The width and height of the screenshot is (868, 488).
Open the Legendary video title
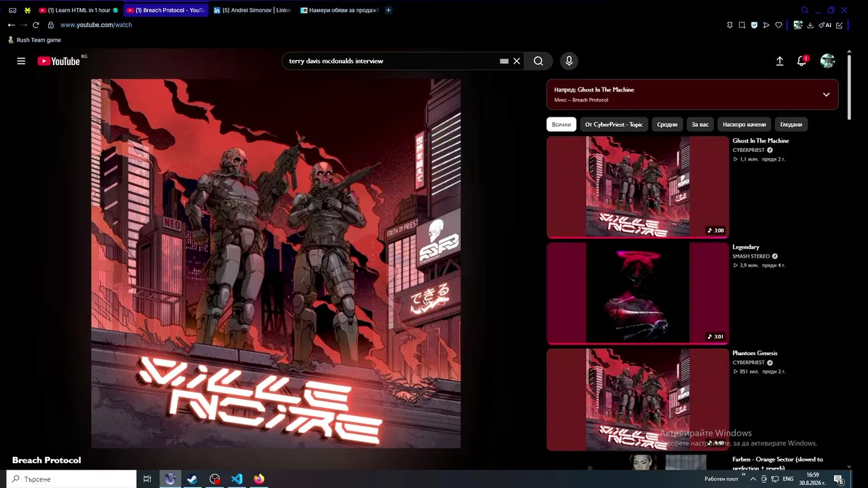pyautogui.click(x=746, y=247)
